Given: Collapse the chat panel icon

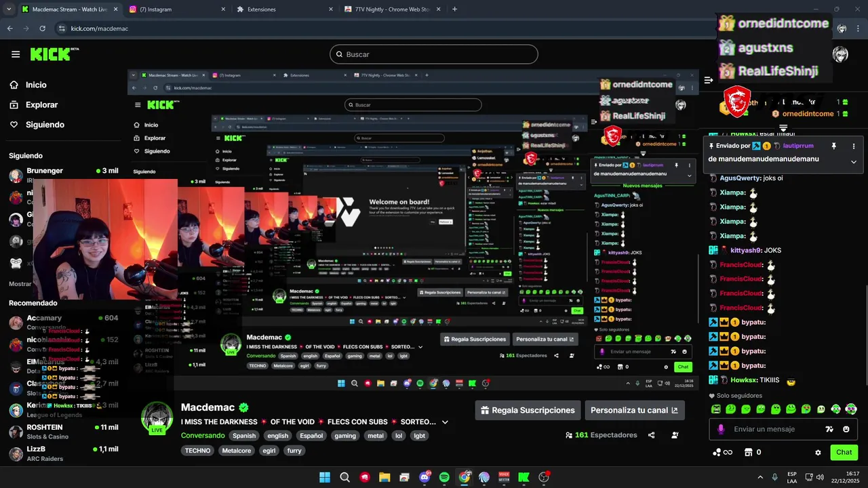Looking at the screenshot, I should pos(709,80).
